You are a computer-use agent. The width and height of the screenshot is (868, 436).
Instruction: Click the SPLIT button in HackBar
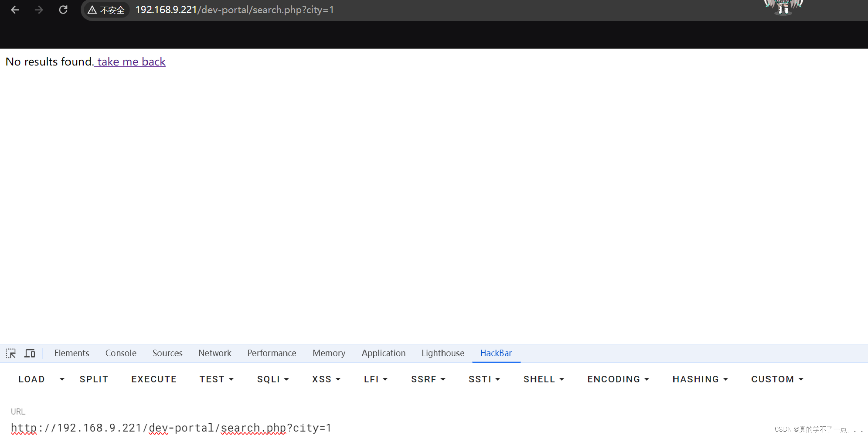[94, 379]
